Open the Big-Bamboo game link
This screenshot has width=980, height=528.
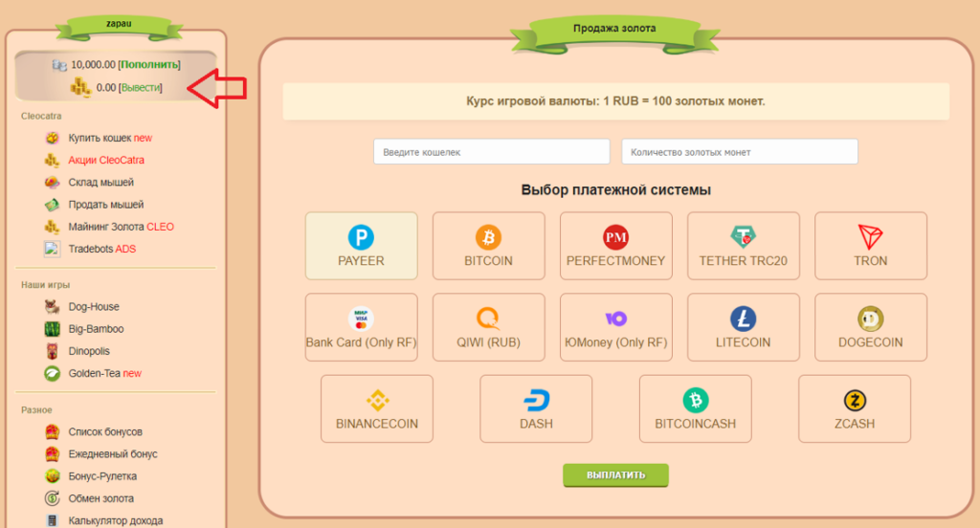[x=96, y=329]
